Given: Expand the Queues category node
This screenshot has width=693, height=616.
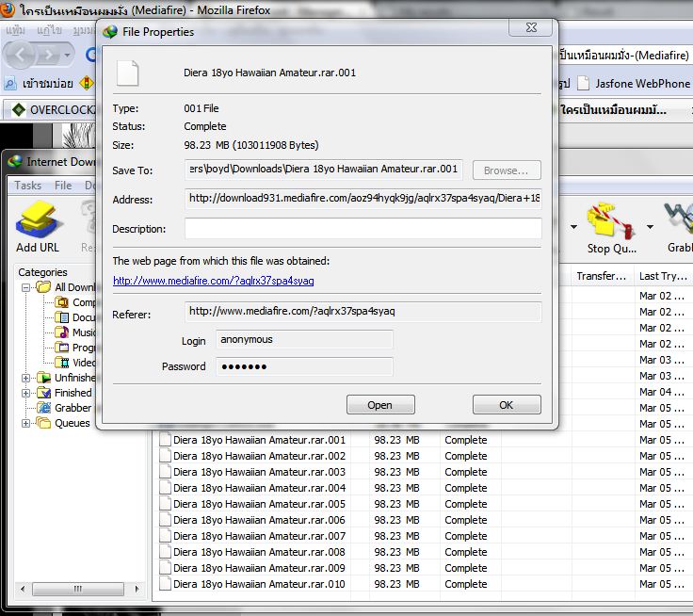Looking at the screenshot, I should 25,423.
